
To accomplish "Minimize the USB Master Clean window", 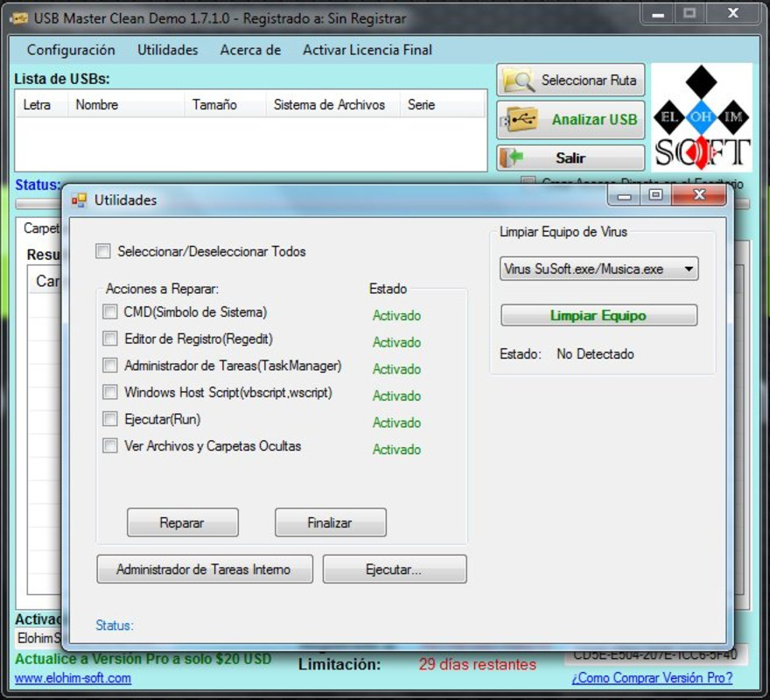I will [659, 14].
